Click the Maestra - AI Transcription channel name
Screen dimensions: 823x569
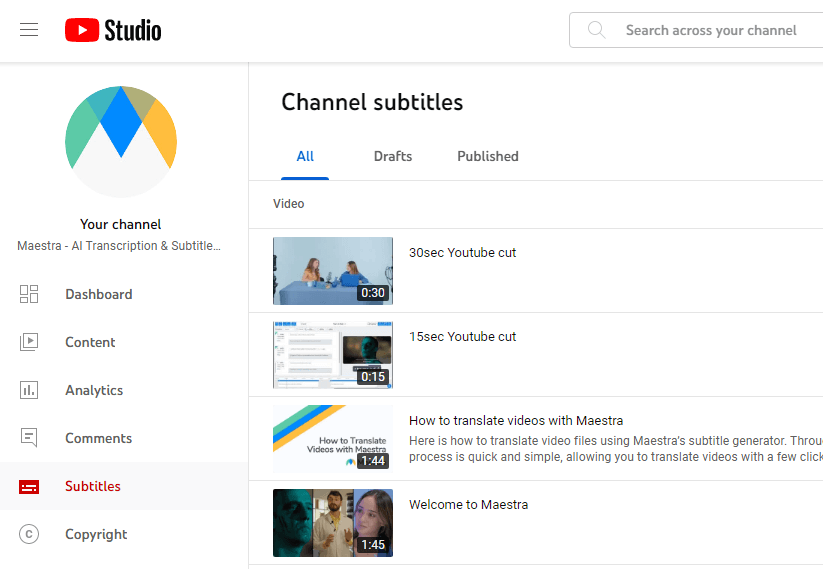(119, 246)
